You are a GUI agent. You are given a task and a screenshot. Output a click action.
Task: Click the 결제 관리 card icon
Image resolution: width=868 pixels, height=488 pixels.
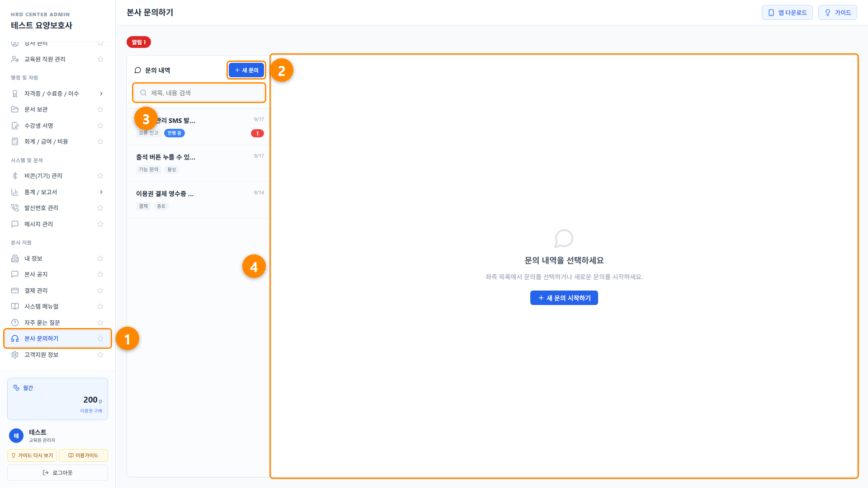pos(15,291)
